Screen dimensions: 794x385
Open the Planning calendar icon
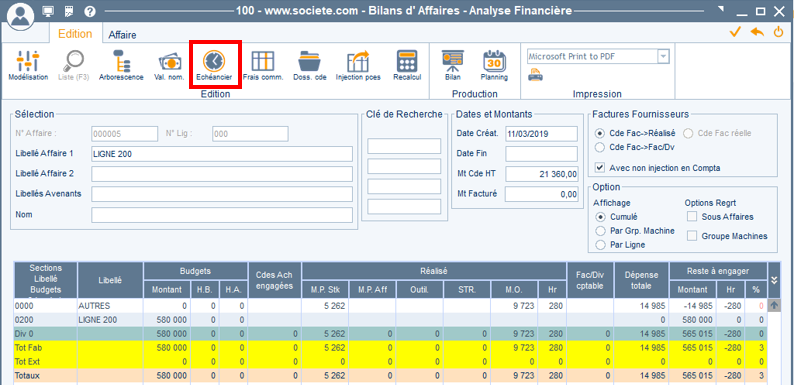click(494, 66)
